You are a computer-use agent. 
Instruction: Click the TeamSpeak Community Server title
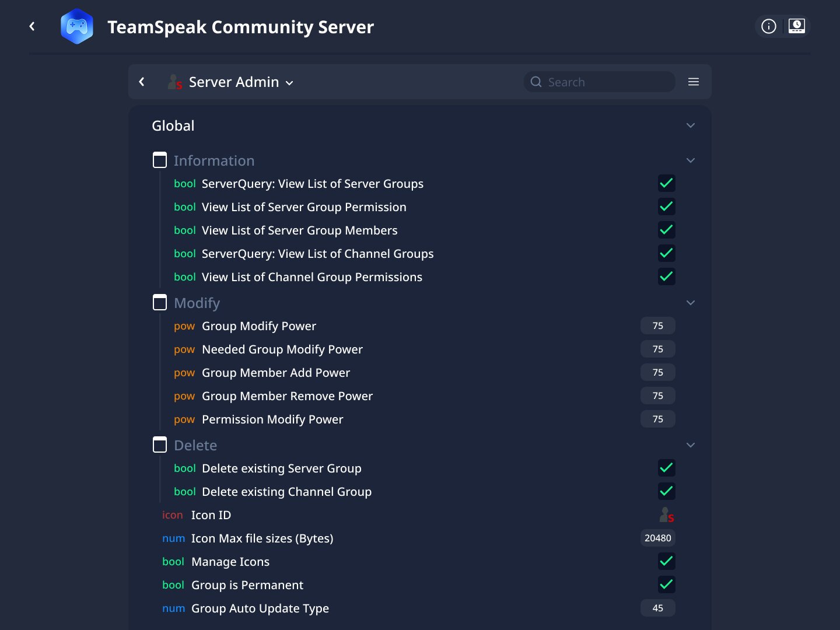point(241,27)
